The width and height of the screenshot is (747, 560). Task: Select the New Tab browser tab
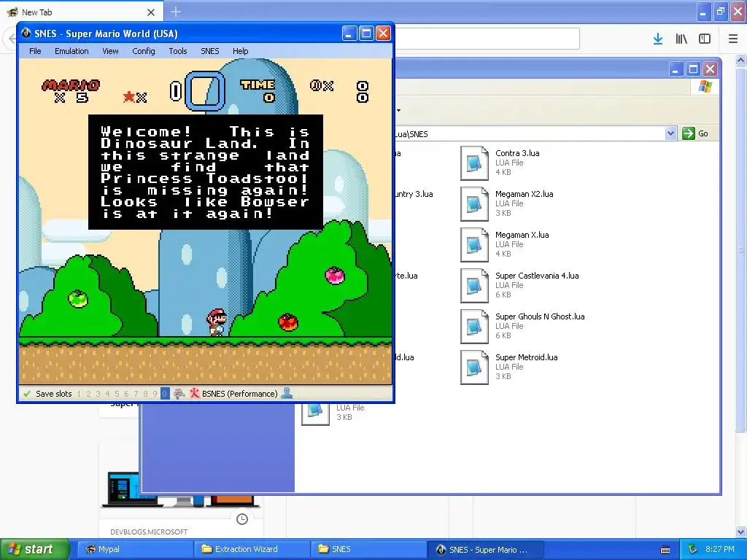82,12
